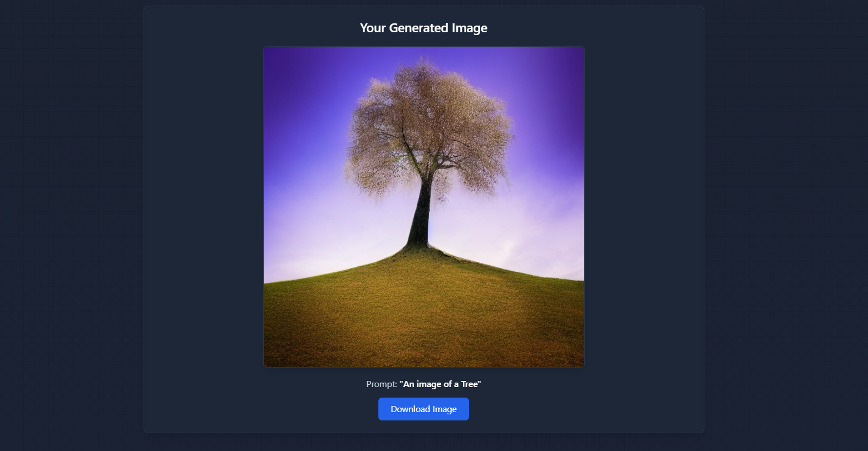Click the tree trunk in the picture
The image size is (868, 451).
tap(422, 228)
